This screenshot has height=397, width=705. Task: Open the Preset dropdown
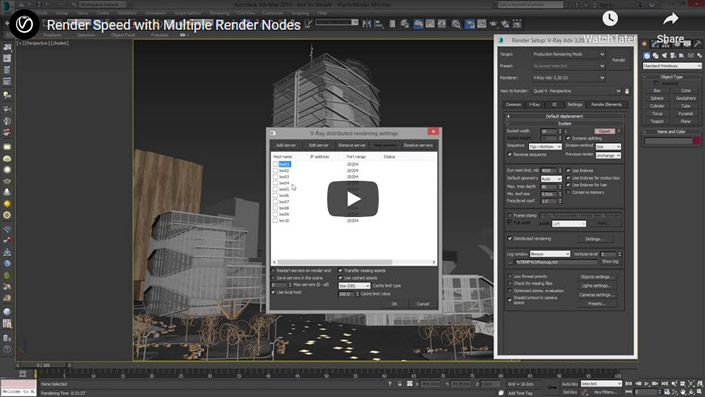click(569, 66)
